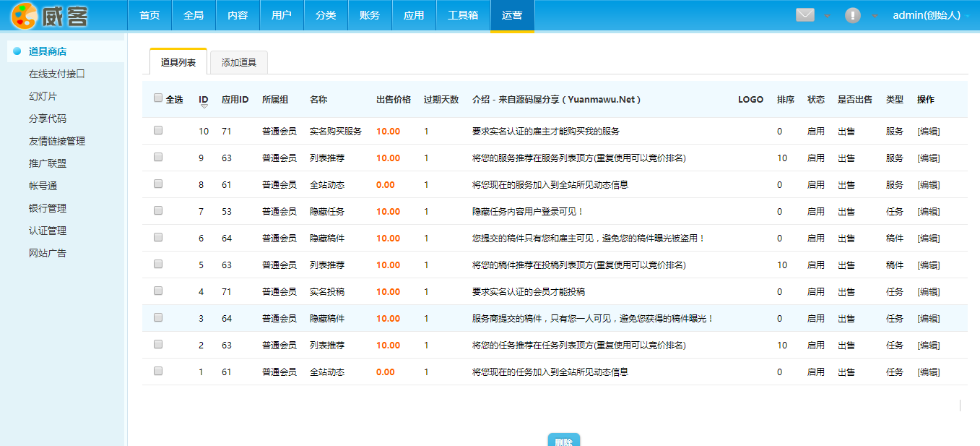Select the 运营 menu tab
The height and width of the screenshot is (446, 980).
click(512, 15)
